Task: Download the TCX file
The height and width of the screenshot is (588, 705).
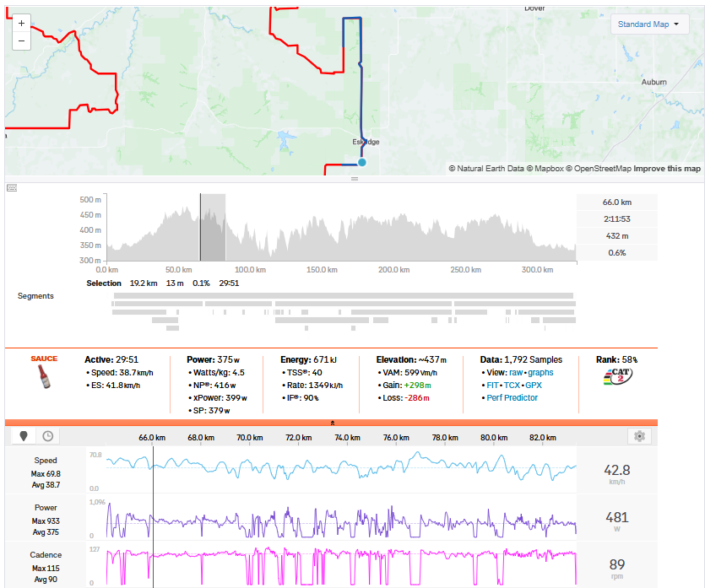Action: (x=512, y=385)
